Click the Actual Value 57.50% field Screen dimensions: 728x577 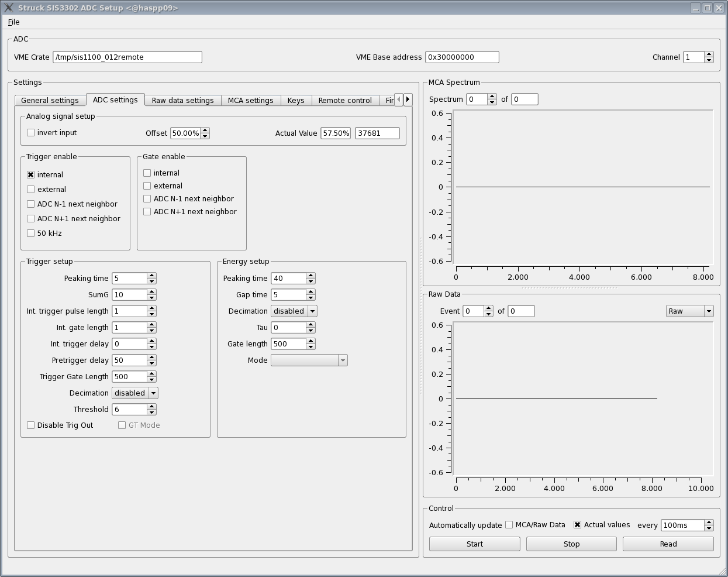[336, 133]
